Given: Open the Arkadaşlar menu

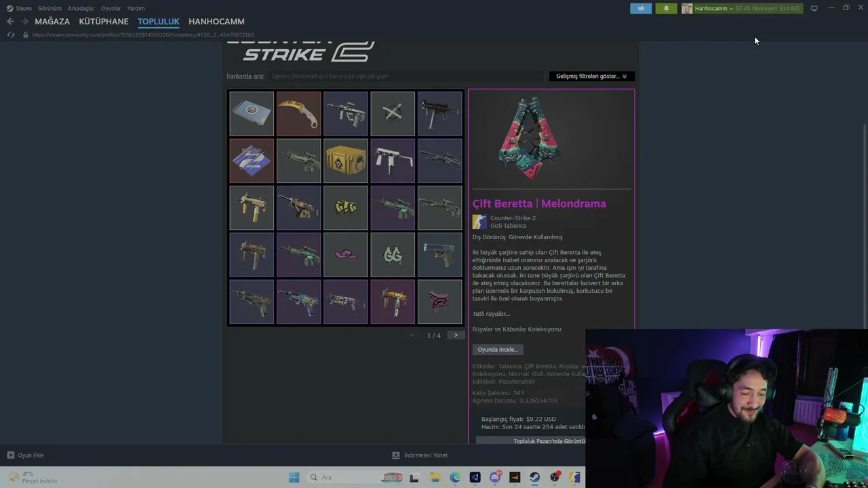Looking at the screenshot, I should (81, 8).
